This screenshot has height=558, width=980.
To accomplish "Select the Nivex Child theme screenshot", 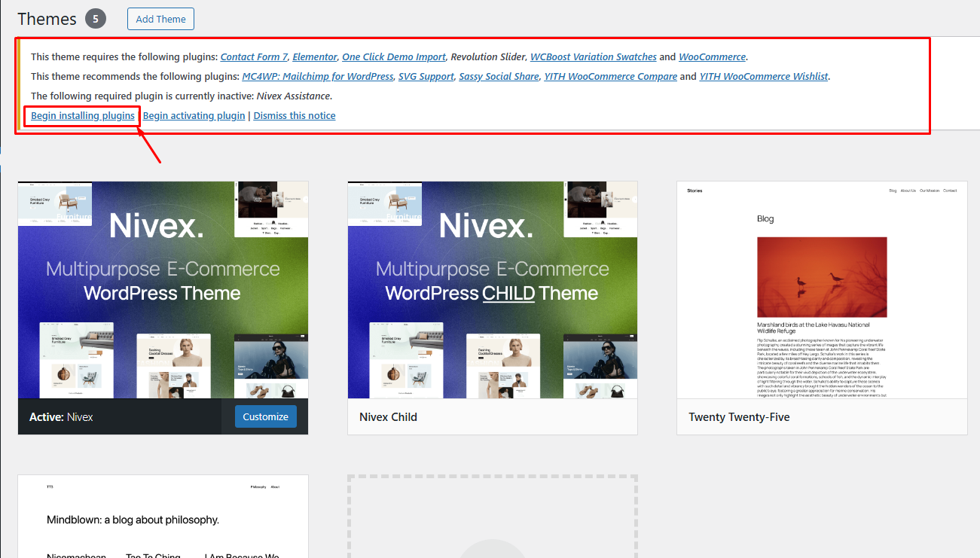I will point(493,290).
